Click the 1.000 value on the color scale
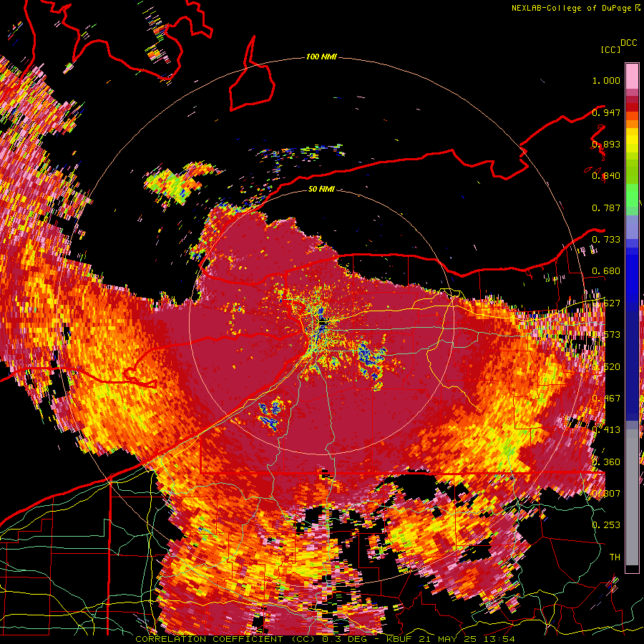The width and height of the screenshot is (644, 644). click(x=606, y=80)
